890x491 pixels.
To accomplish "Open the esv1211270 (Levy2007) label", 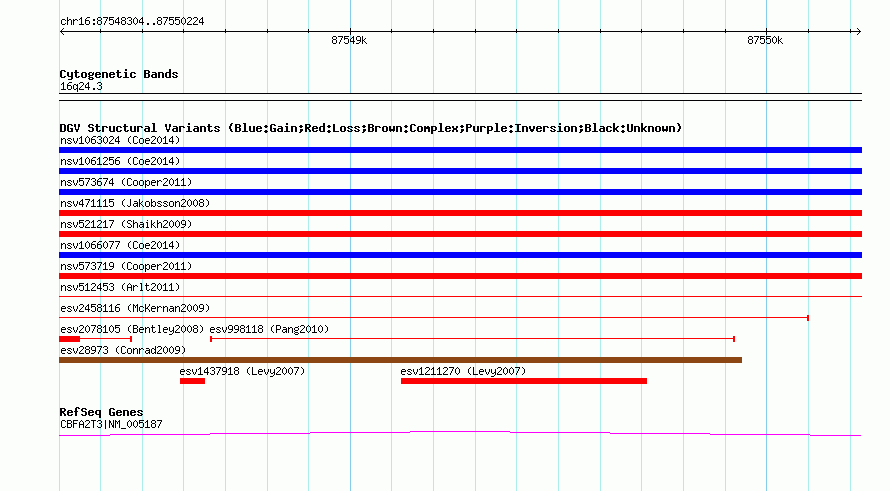I will (x=463, y=371).
